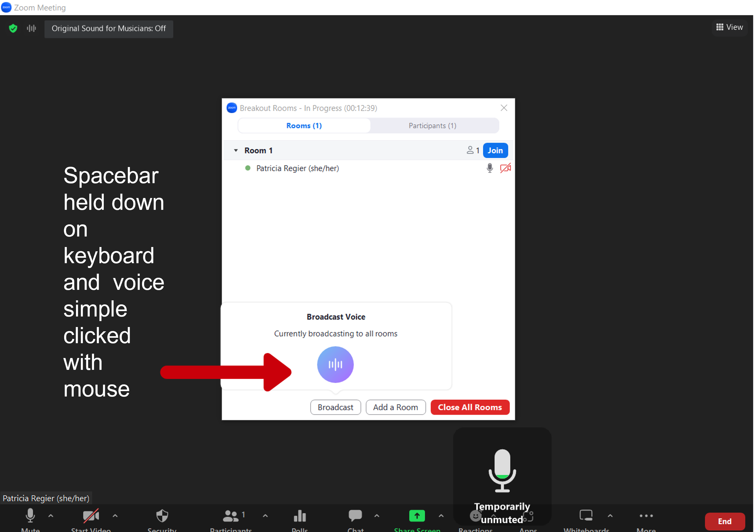Open the View layout menu
The image size is (756, 532).
[729, 27]
